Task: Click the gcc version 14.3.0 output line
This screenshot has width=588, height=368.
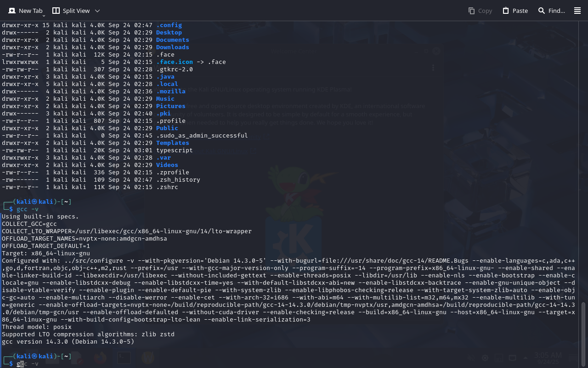Action: pyautogui.click(x=68, y=342)
